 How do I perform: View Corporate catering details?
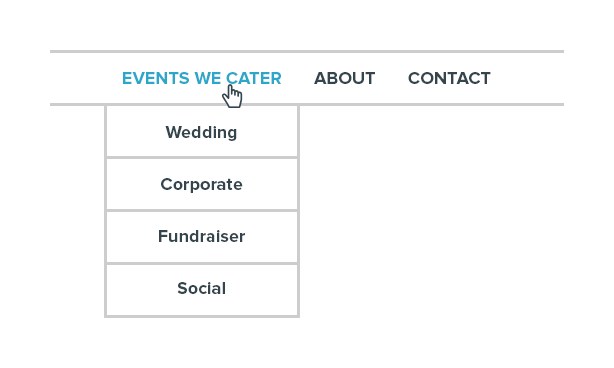pyautogui.click(x=202, y=184)
